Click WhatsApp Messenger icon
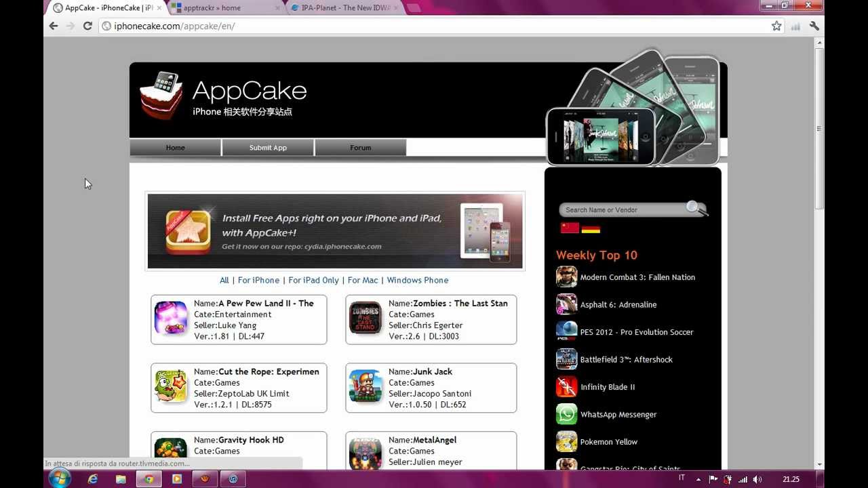 566,414
